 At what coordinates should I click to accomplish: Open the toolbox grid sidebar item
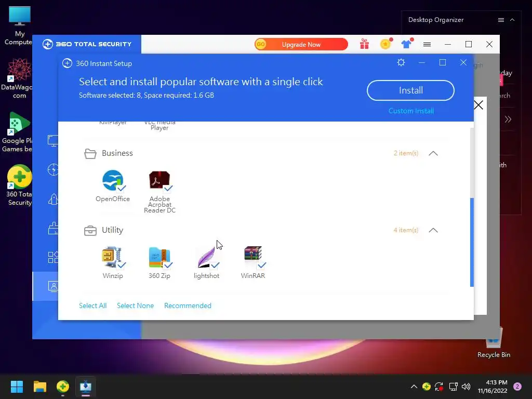click(53, 258)
